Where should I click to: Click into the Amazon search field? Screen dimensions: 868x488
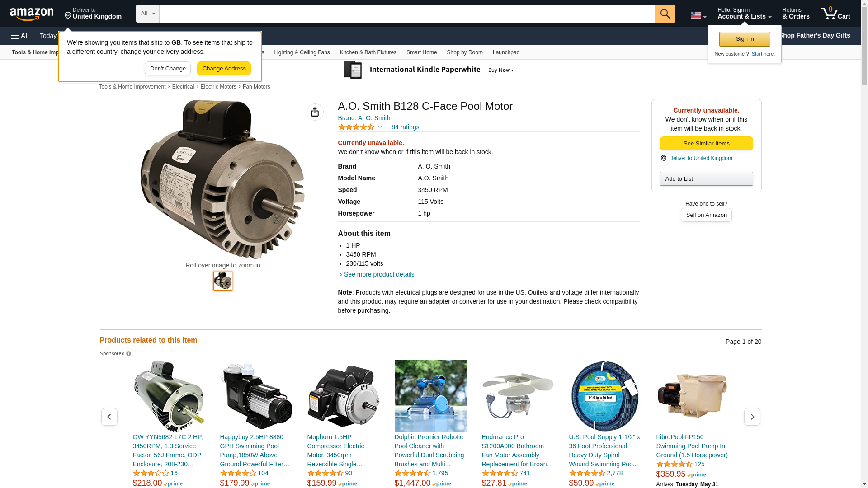pos(407,14)
